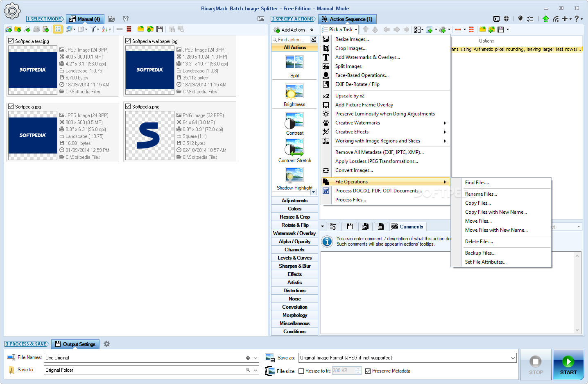
Task: Choose Crop Images... from the task menu
Action: click(386, 48)
